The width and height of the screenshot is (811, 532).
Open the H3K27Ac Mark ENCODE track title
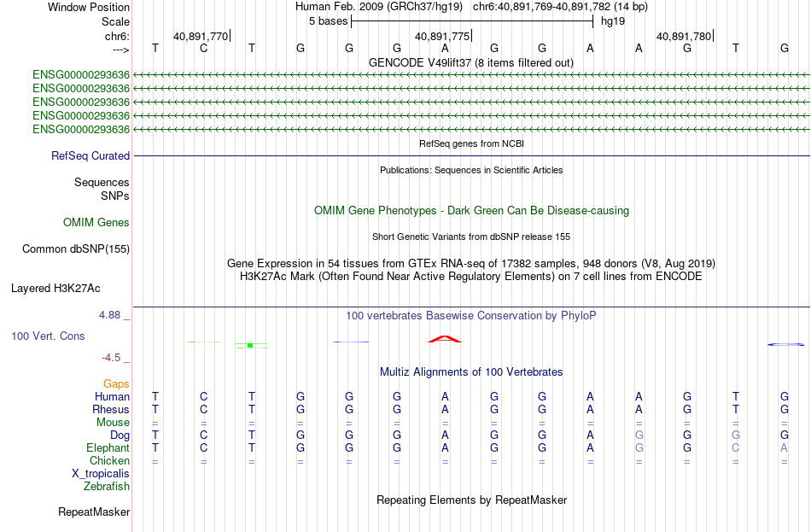pyautogui.click(x=471, y=277)
